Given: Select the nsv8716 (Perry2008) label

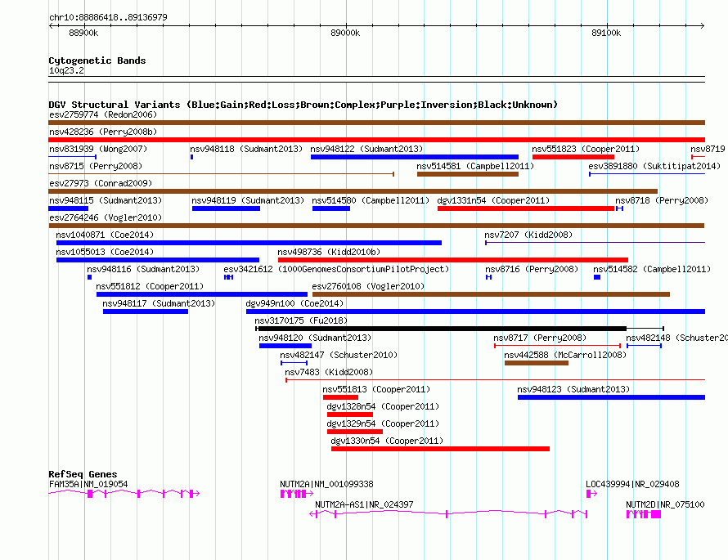Looking at the screenshot, I should tap(532, 269).
